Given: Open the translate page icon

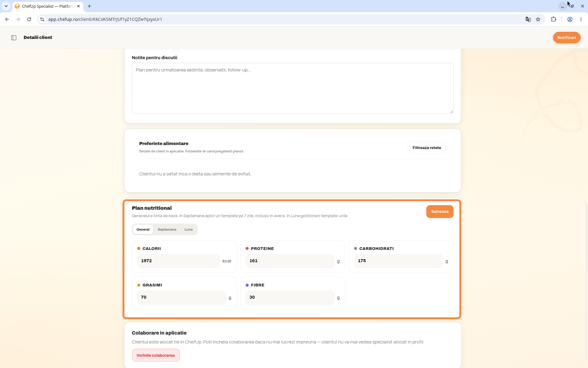Looking at the screenshot, I should pyautogui.click(x=528, y=19).
